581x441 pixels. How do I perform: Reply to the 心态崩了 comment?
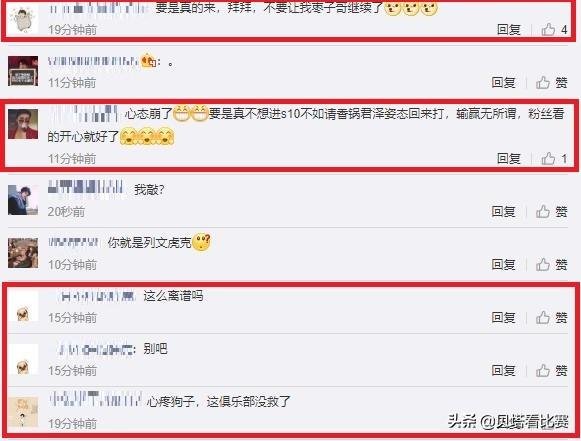(x=508, y=159)
